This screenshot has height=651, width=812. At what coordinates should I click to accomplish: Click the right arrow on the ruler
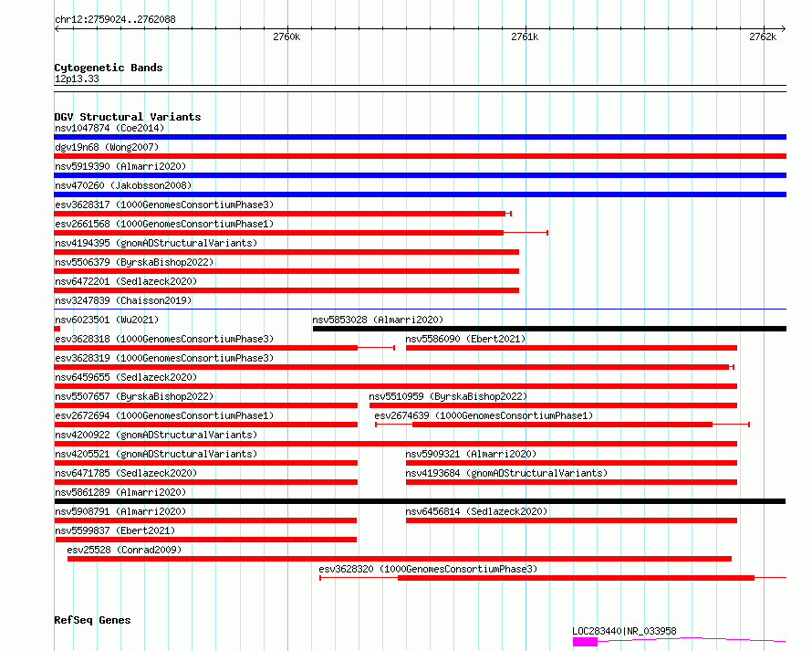(783, 29)
